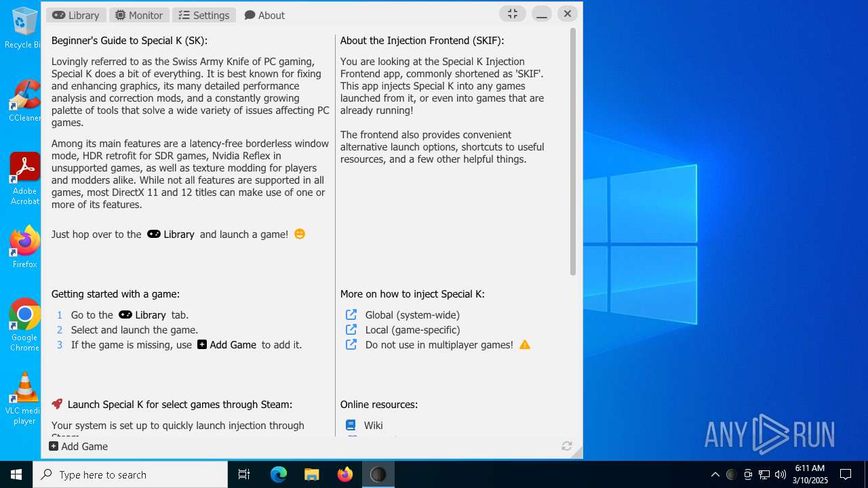Click external link icon beside multiplayer warning

pos(351,344)
